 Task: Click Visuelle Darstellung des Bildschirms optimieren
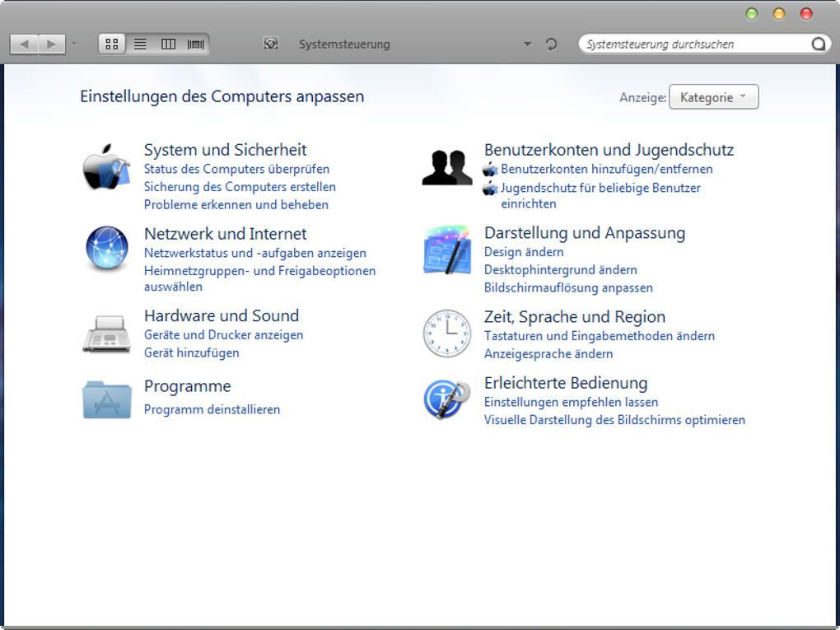pyautogui.click(x=614, y=419)
